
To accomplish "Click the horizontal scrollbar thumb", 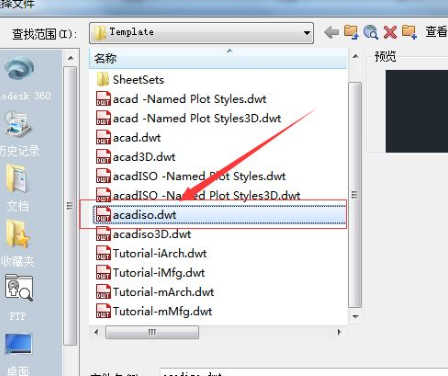I will (152, 332).
